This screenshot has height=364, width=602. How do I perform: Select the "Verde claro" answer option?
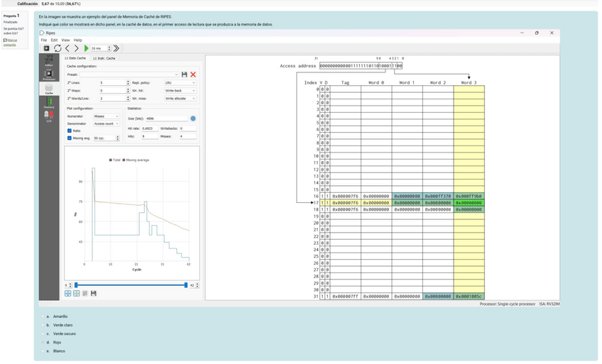click(43, 325)
